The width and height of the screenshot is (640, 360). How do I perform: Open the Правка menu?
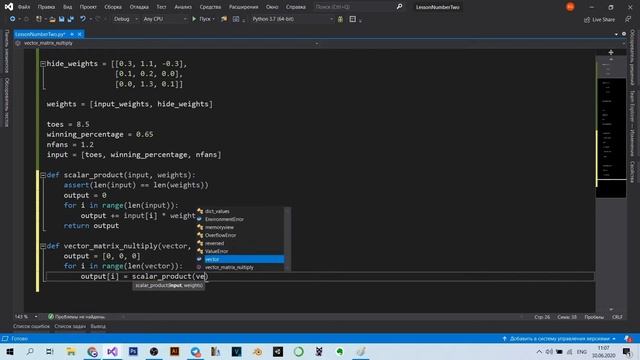[46, 7]
